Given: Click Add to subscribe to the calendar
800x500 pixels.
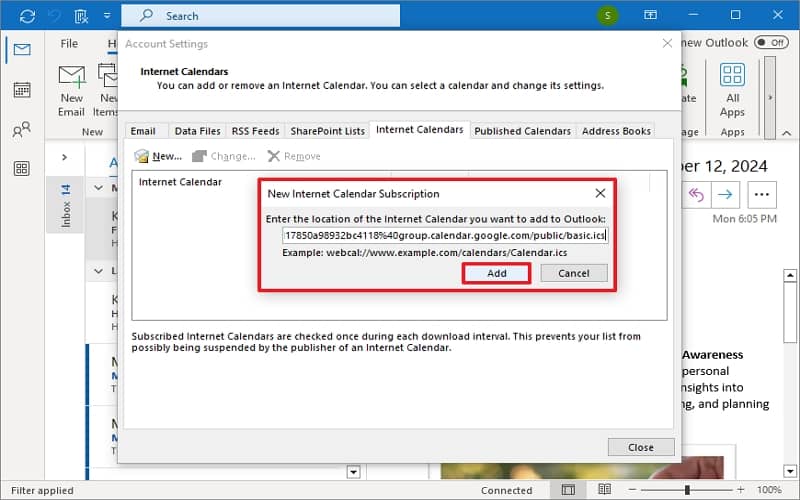Looking at the screenshot, I should pos(496,273).
